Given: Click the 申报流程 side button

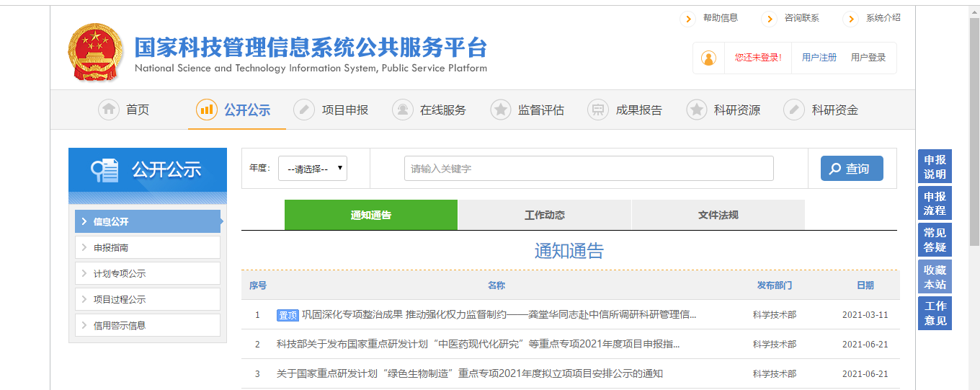Looking at the screenshot, I should (935, 203).
